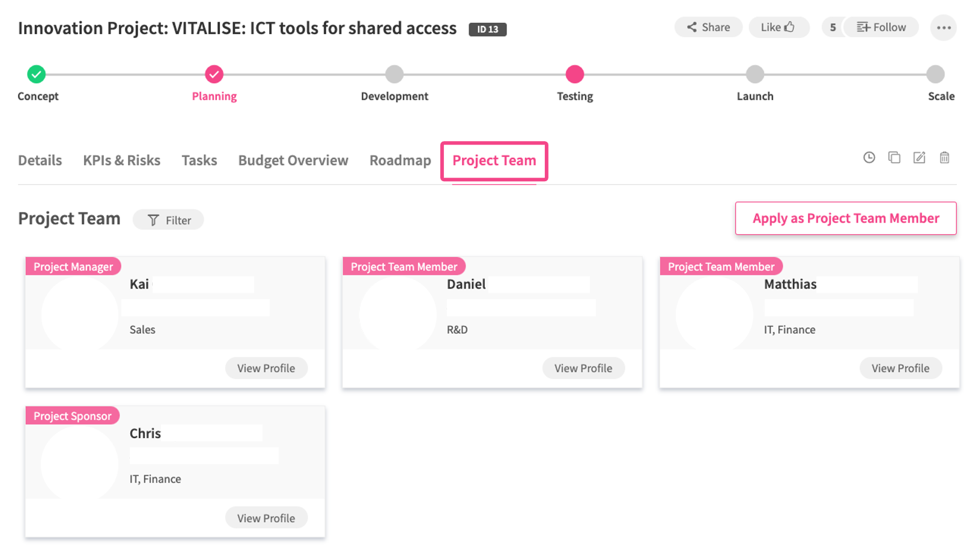
Task: Click the follower count badge showing 5
Action: (833, 28)
